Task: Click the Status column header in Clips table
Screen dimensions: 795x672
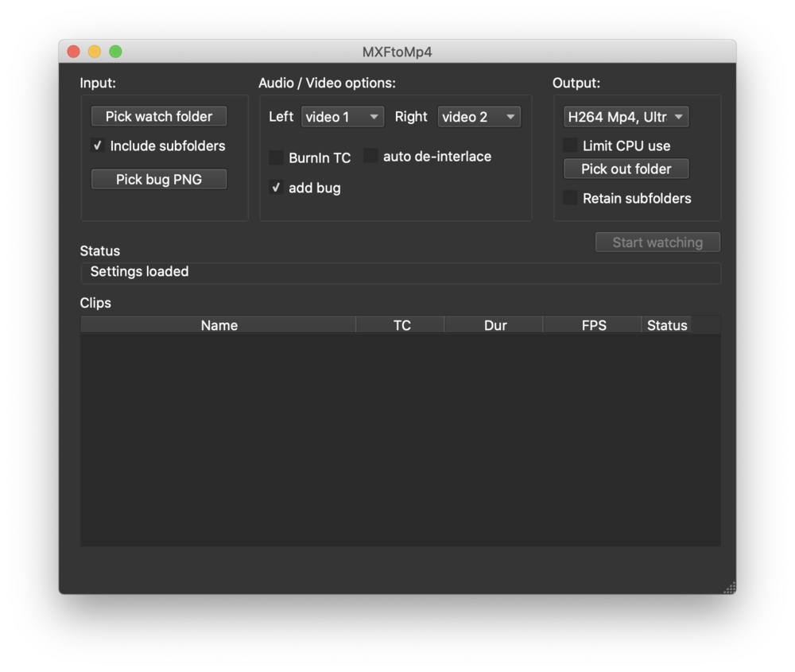Action: pyautogui.click(x=666, y=325)
